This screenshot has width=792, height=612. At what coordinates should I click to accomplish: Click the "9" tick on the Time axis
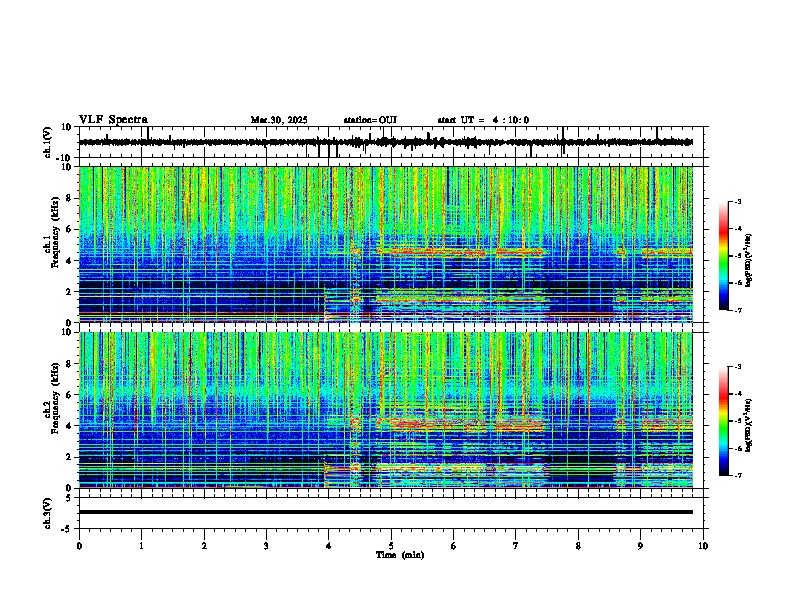pyautogui.click(x=640, y=546)
